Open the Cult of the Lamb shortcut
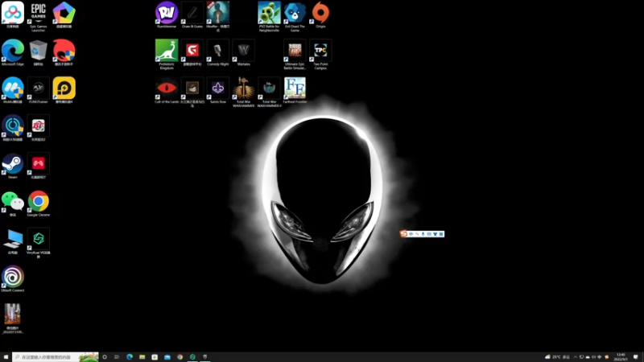Screen dimensions: 644x362 [167, 90]
